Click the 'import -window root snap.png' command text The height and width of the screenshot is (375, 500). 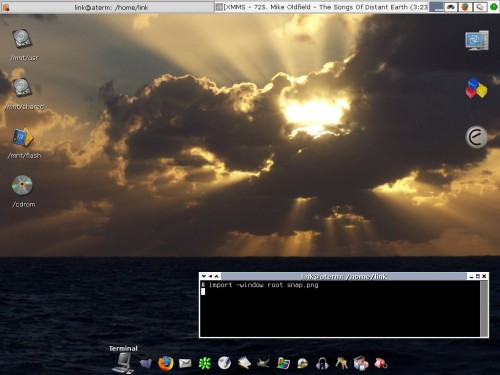coord(263,285)
